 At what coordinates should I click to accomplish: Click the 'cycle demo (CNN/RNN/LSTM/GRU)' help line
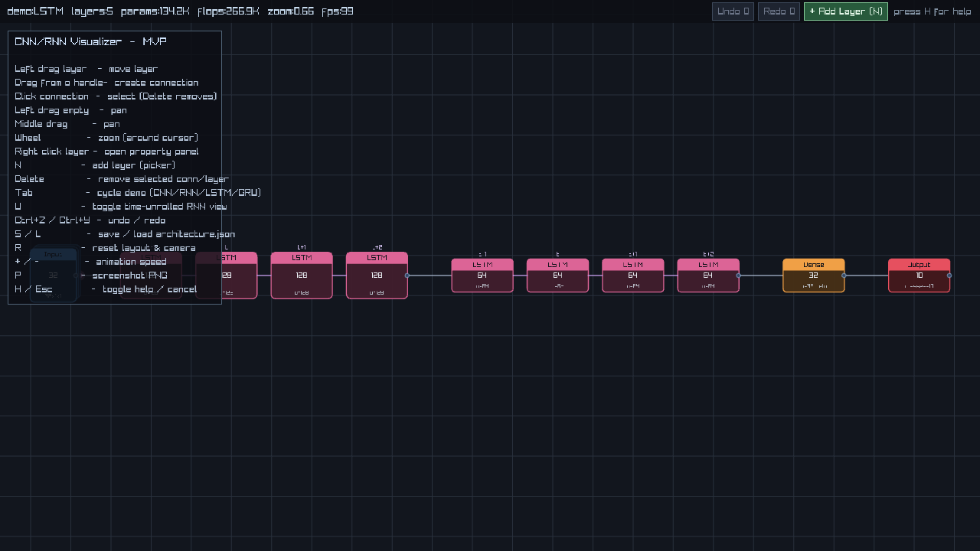pos(179,193)
